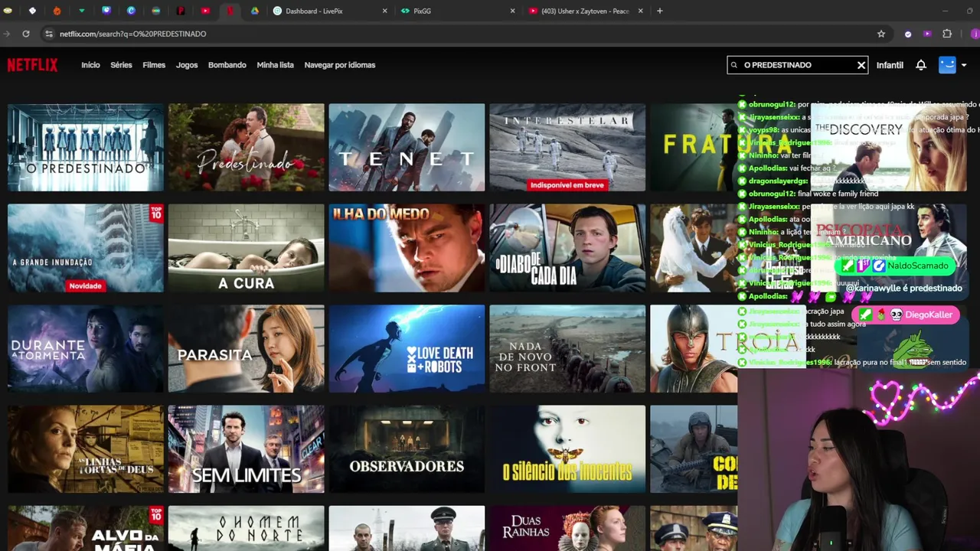
Task: Open the Duas Rainhas thumbnail
Action: tap(567, 528)
